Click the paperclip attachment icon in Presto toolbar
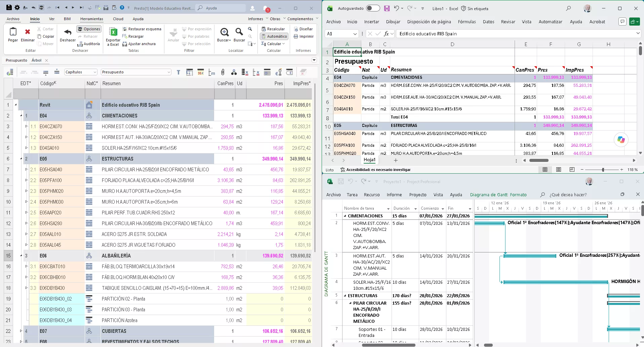The image size is (644, 347). pos(223,72)
